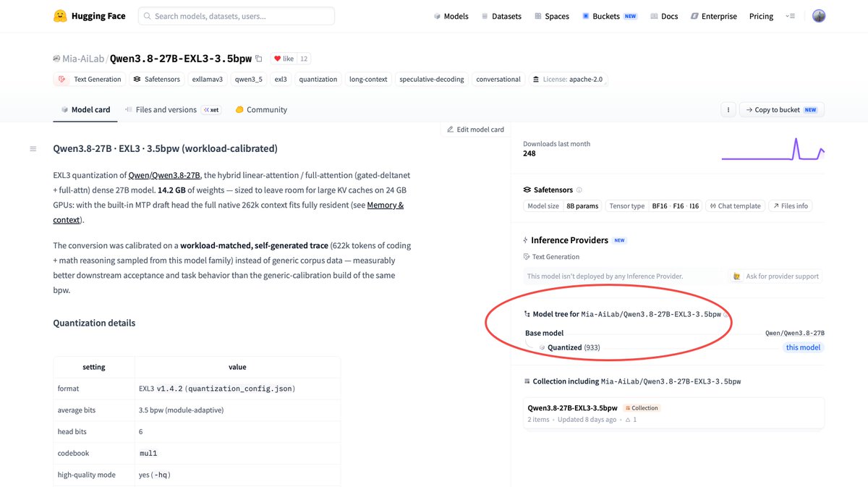
Task: Click the qwen3_5 tag
Action: tap(249, 79)
